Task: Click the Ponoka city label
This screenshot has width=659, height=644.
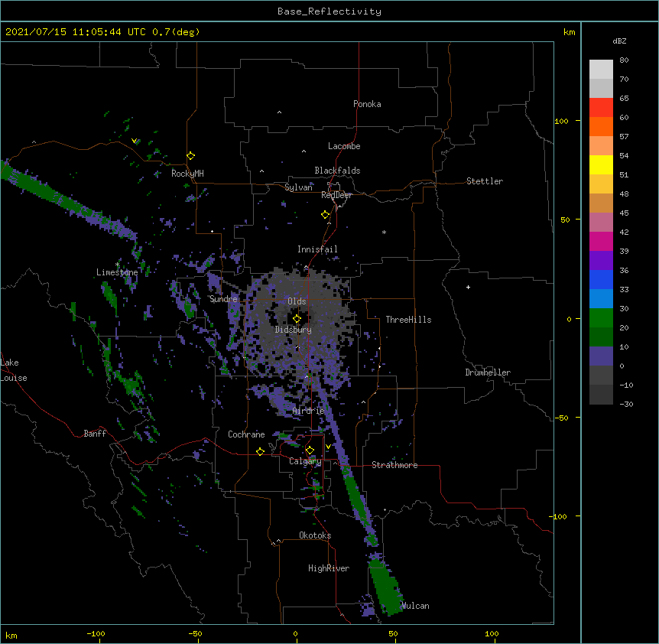Action: tap(367, 104)
